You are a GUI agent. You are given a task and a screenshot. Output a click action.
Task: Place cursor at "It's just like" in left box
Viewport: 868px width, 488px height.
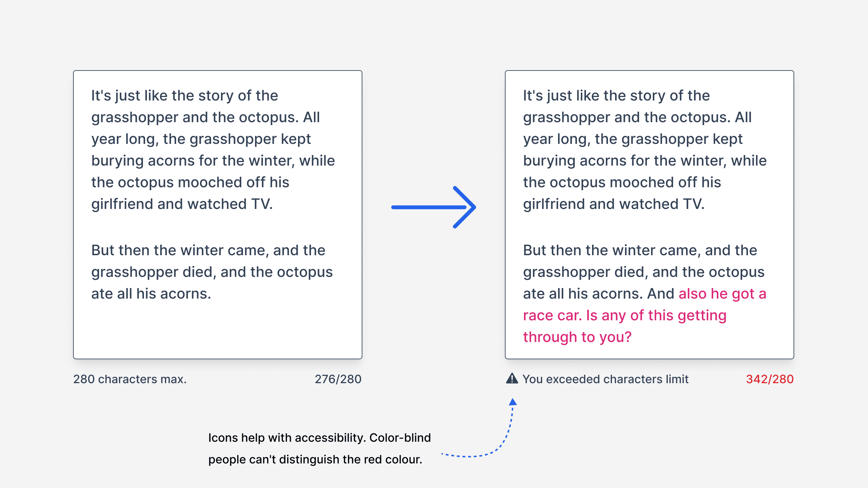click(129, 96)
